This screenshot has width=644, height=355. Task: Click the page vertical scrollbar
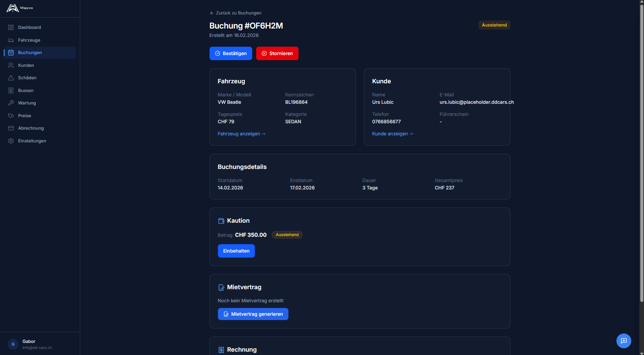tap(642, 151)
